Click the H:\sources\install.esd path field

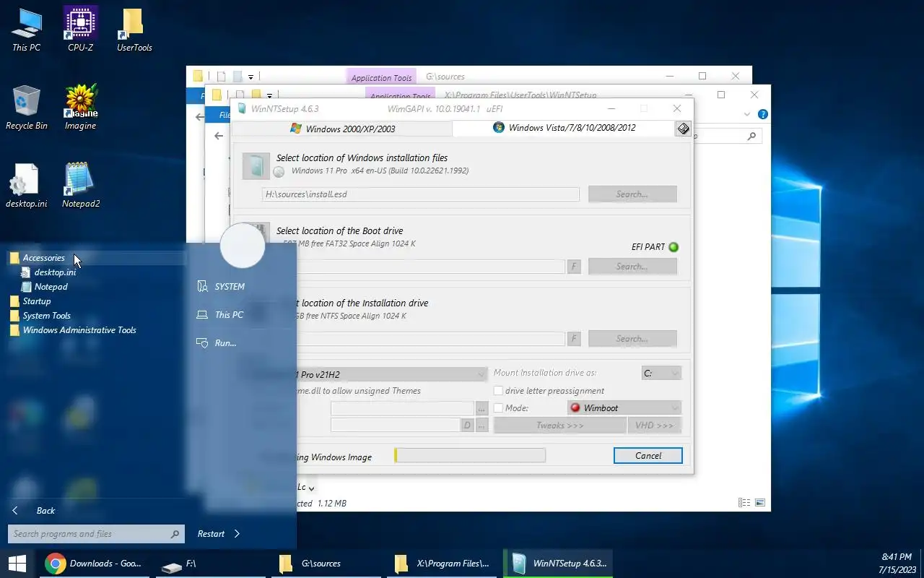(421, 194)
